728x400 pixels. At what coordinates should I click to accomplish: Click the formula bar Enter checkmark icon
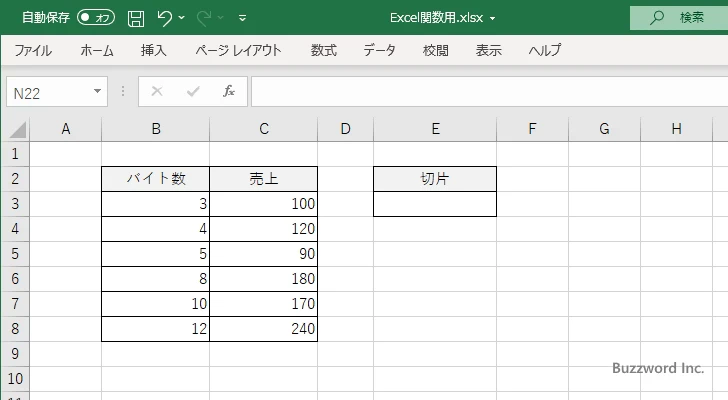point(193,91)
